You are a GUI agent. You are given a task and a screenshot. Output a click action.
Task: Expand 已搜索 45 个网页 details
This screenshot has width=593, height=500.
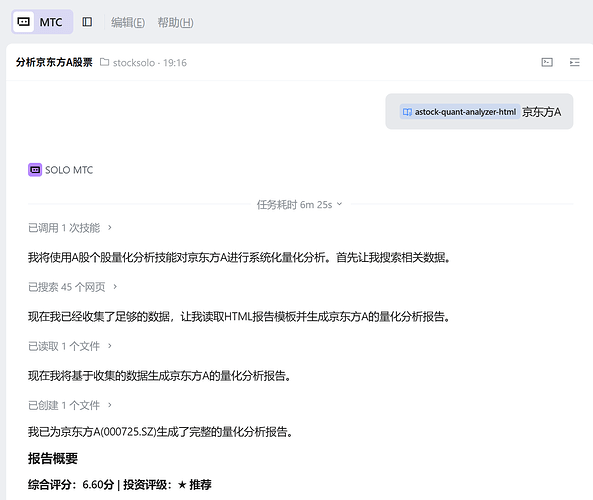pos(73,287)
